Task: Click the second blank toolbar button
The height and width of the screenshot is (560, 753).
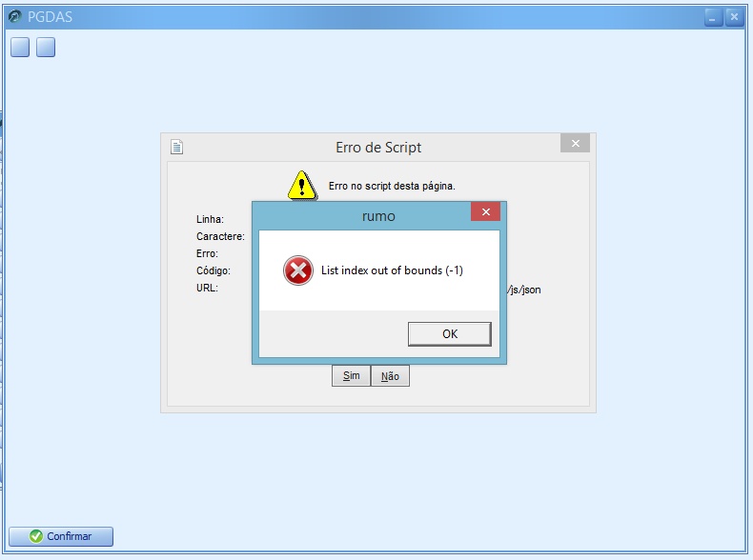Action: click(x=46, y=47)
